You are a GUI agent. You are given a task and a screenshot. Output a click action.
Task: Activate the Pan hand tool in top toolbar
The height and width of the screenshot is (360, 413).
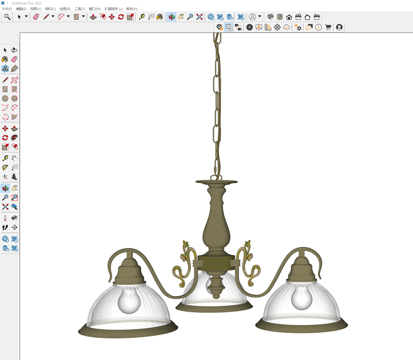point(181,17)
